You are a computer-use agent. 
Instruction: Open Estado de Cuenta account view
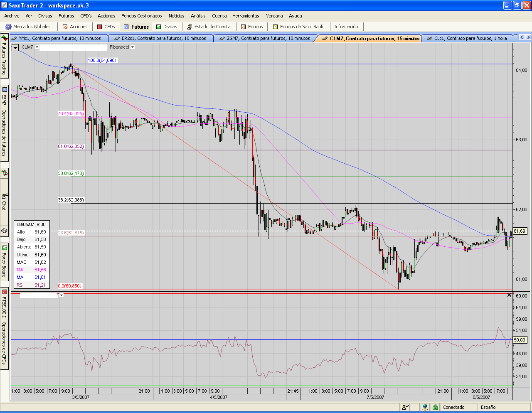[209, 27]
